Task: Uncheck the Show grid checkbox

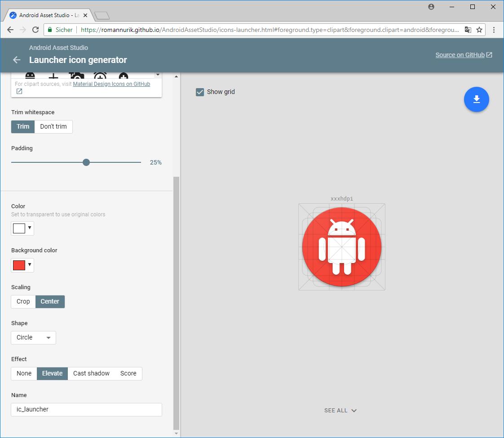Action: pyautogui.click(x=200, y=92)
